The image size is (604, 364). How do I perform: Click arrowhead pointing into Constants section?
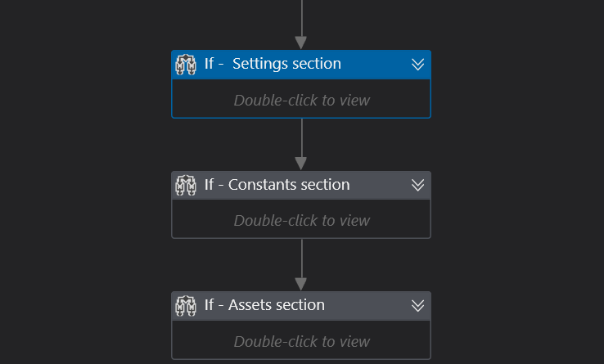pyautogui.click(x=301, y=164)
